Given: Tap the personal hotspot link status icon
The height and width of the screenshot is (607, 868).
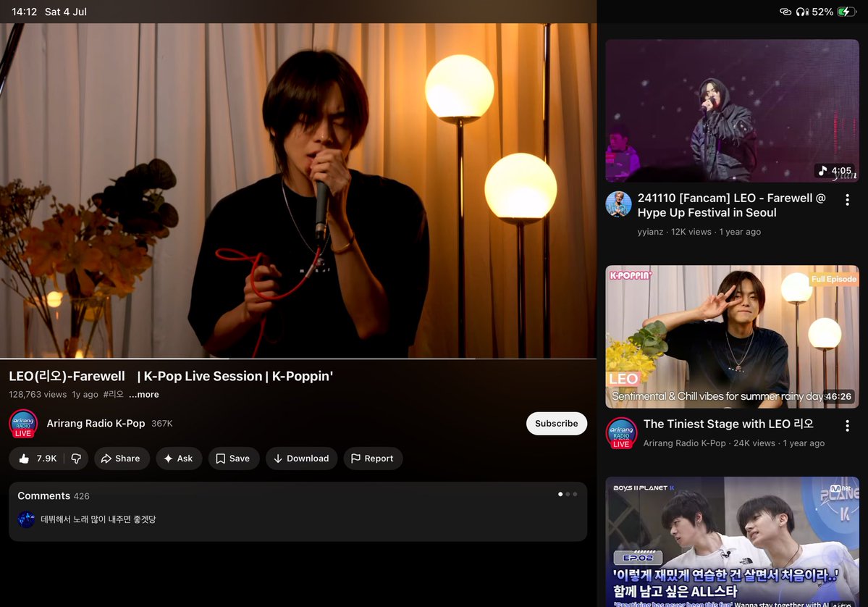Looking at the screenshot, I should point(785,12).
